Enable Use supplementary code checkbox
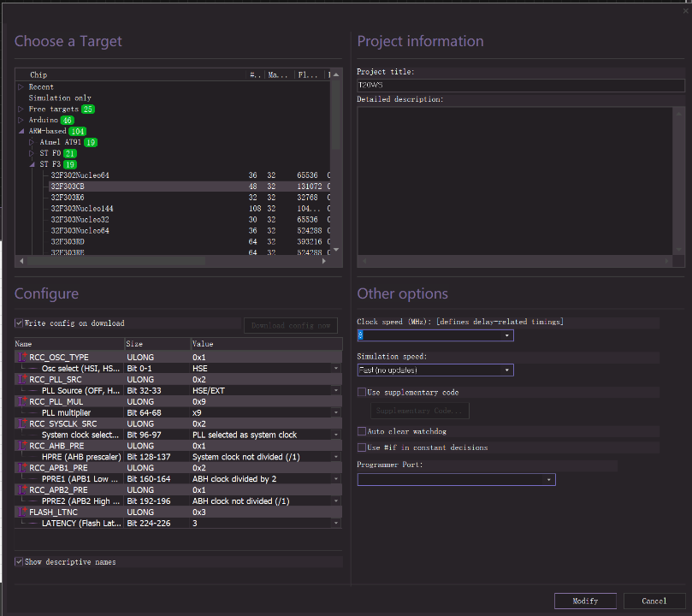The height and width of the screenshot is (616, 692). pyautogui.click(x=362, y=392)
